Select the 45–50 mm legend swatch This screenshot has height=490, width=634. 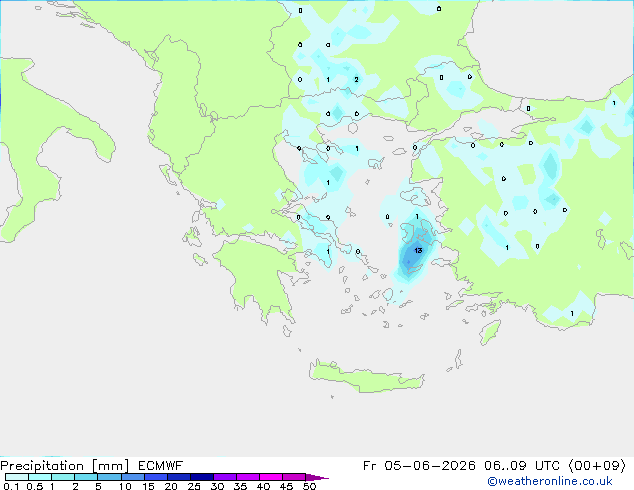[294, 477]
